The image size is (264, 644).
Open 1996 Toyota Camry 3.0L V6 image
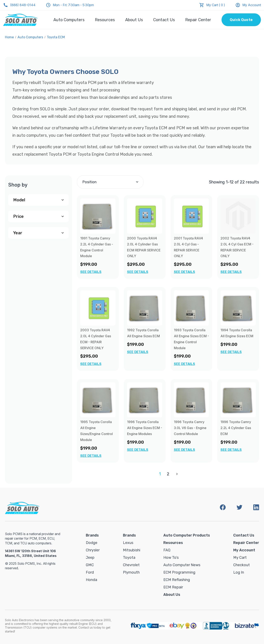tap(191, 399)
